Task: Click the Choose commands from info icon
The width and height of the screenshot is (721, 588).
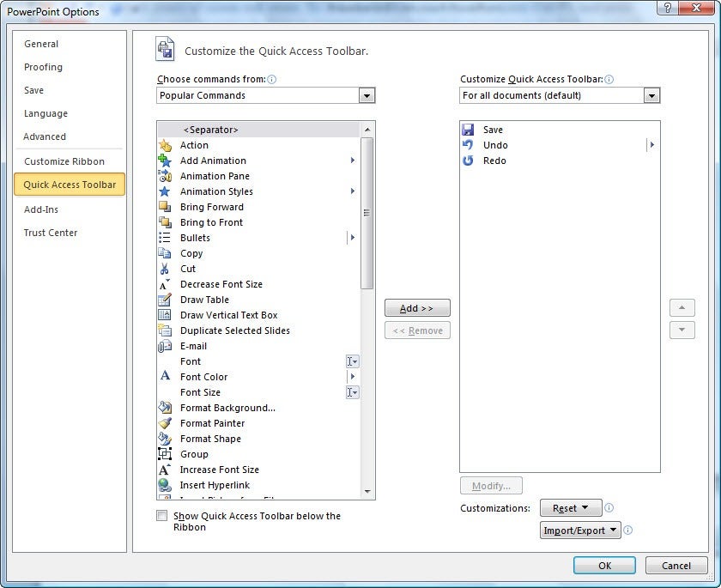Action: click(x=272, y=80)
